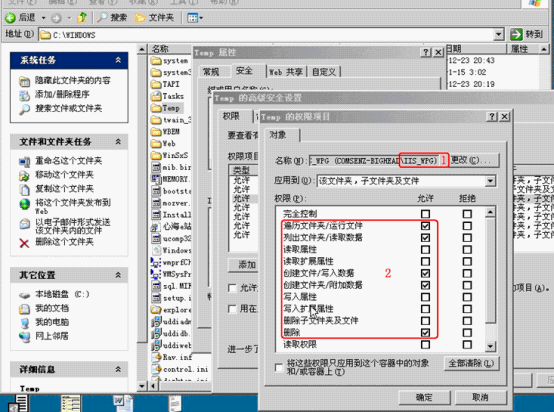The height and width of the screenshot is (412, 554).
Task: Click the permissions list scrollbar down arrow
Action: [x=490, y=346]
